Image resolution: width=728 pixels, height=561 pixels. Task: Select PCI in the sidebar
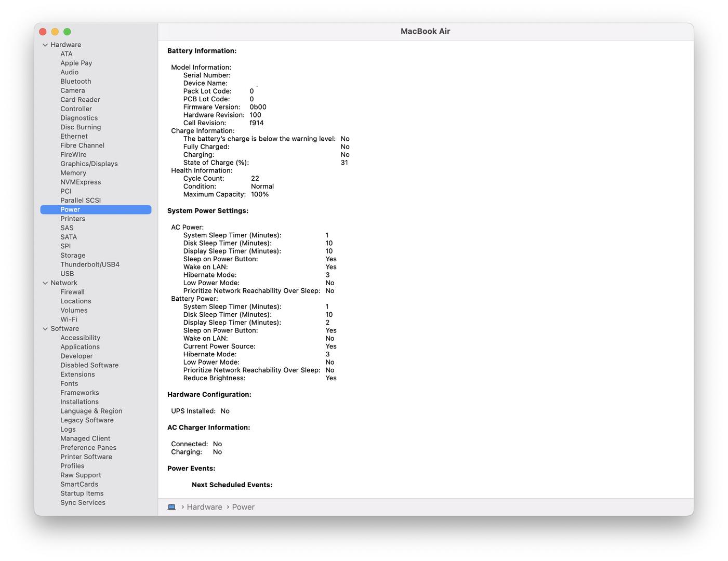tap(65, 191)
